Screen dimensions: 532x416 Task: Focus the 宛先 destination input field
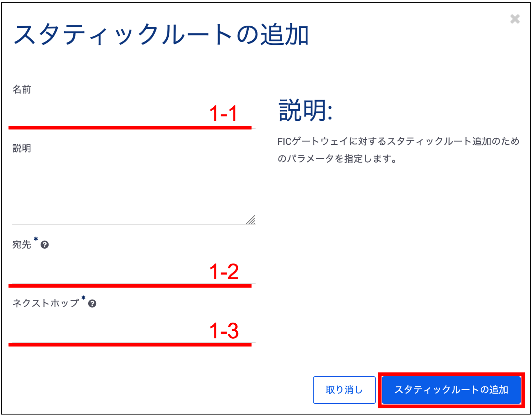click(106, 273)
